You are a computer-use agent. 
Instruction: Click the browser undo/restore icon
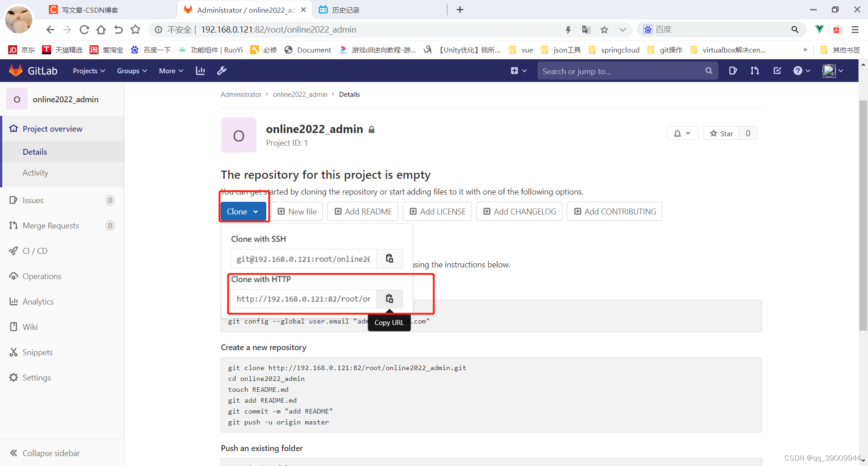pyautogui.click(x=118, y=29)
